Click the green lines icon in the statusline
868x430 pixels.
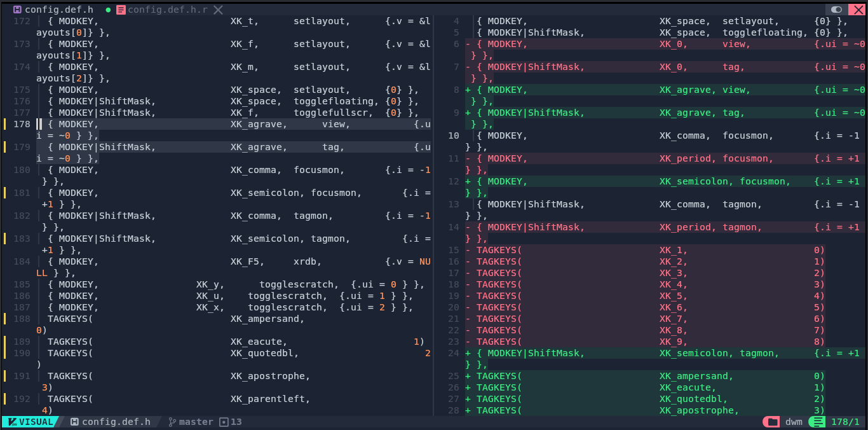click(x=817, y=422)
